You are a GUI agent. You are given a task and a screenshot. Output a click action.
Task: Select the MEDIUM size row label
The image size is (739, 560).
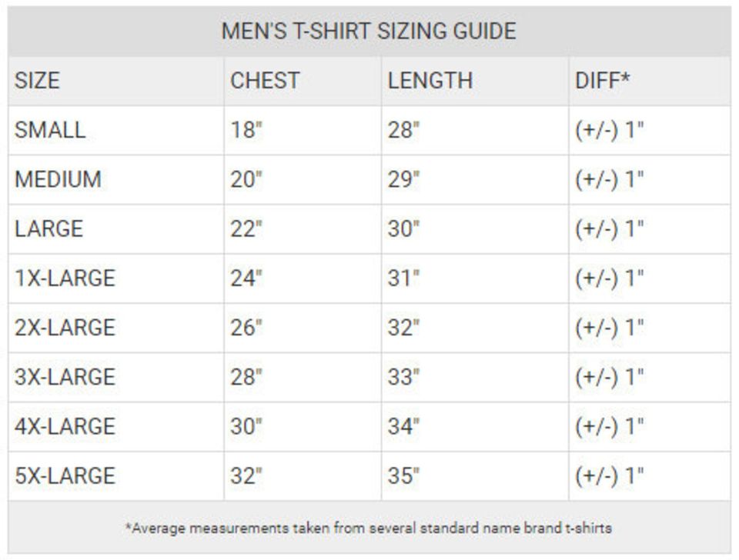tap(59, 179)
